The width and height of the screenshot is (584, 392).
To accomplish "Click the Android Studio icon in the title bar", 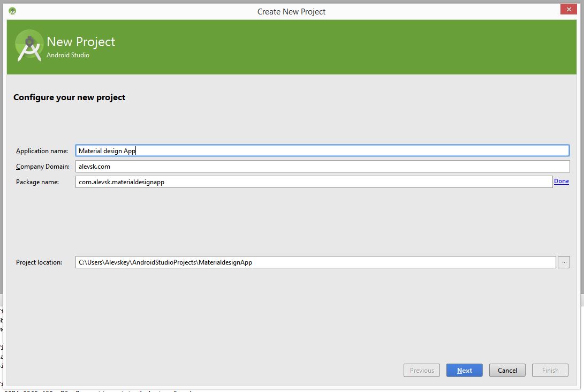I will pos(11,9).
